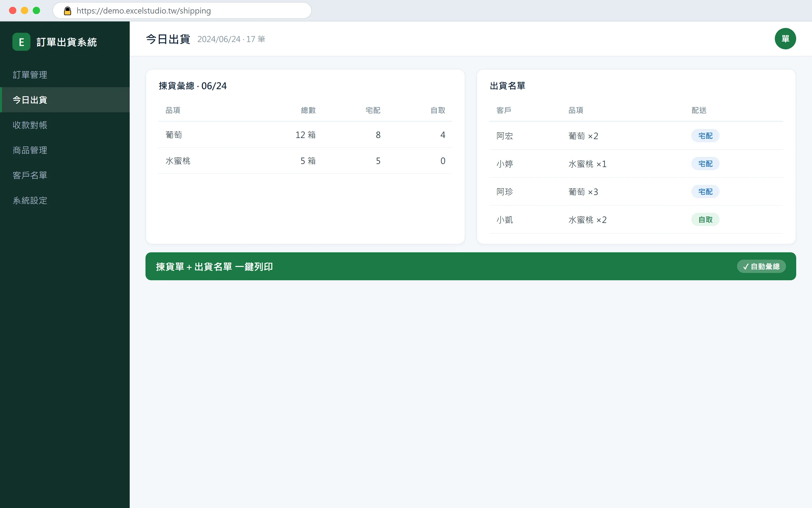Click 自取 tag in 小凱 row
Image resolution: width=812 pixels, height=508 pixels.
coord(705,219)
